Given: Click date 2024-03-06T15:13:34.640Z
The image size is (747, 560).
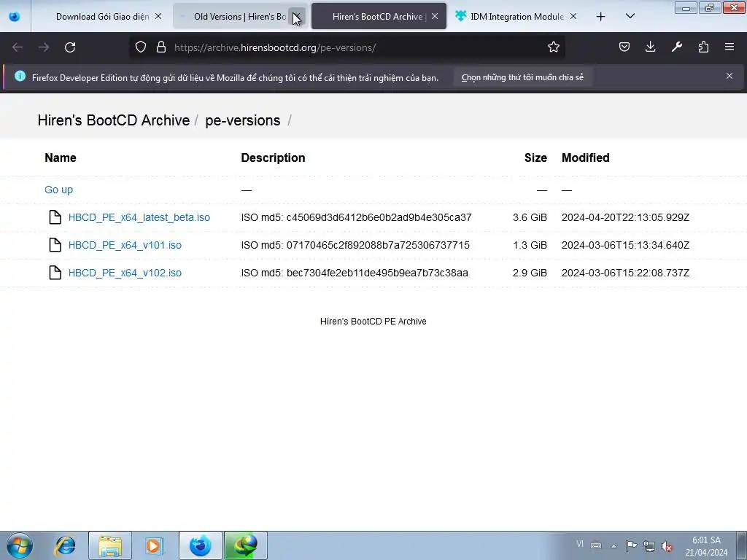Looking at the screenshot, I should pos(625,245).
